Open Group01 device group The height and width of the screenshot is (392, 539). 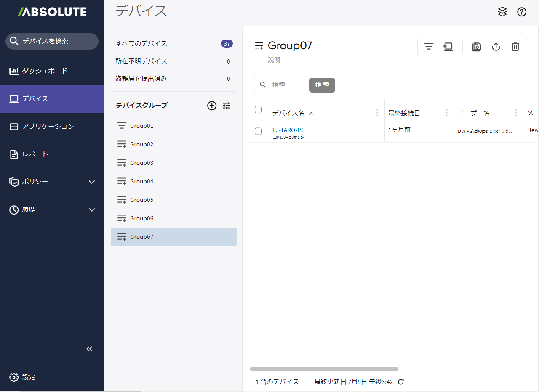tap(173, 126)
